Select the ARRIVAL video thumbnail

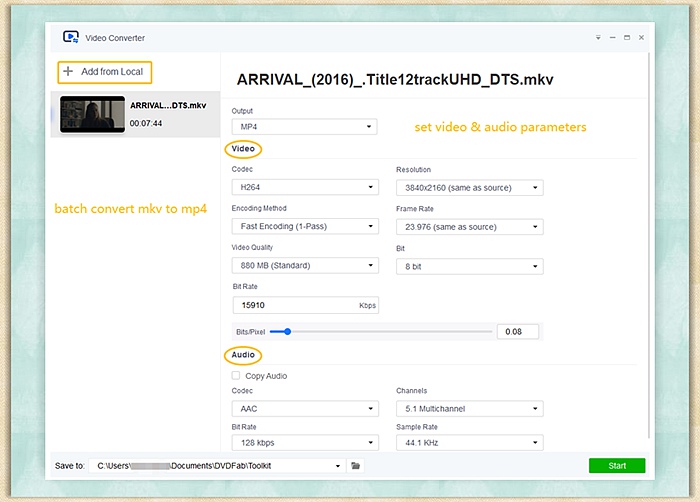pos(92,114)
